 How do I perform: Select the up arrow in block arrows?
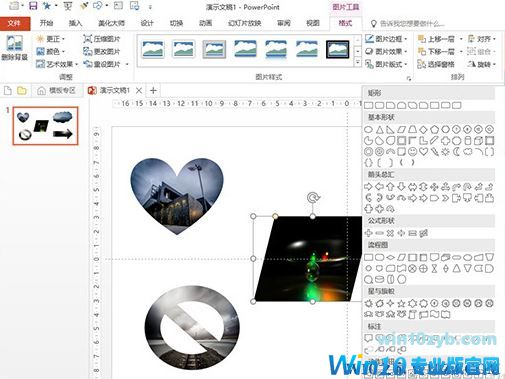point(390,187)
